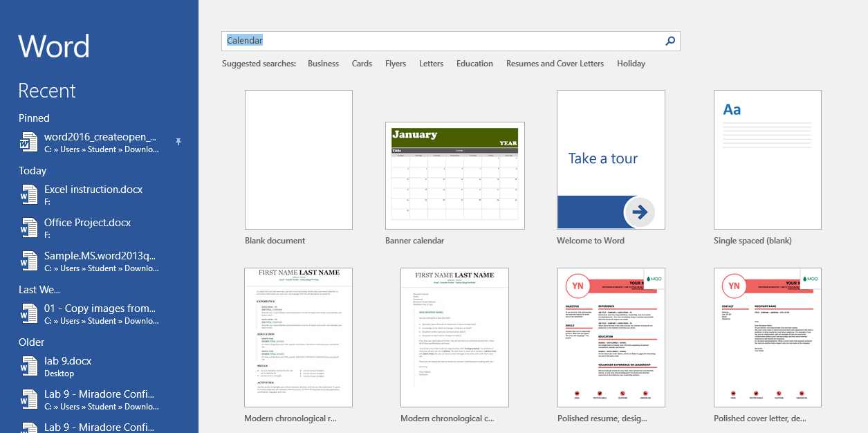Open pinned file word2016_createopen_...
This screenshot has height=433, width=868.
tap(99, 142)
